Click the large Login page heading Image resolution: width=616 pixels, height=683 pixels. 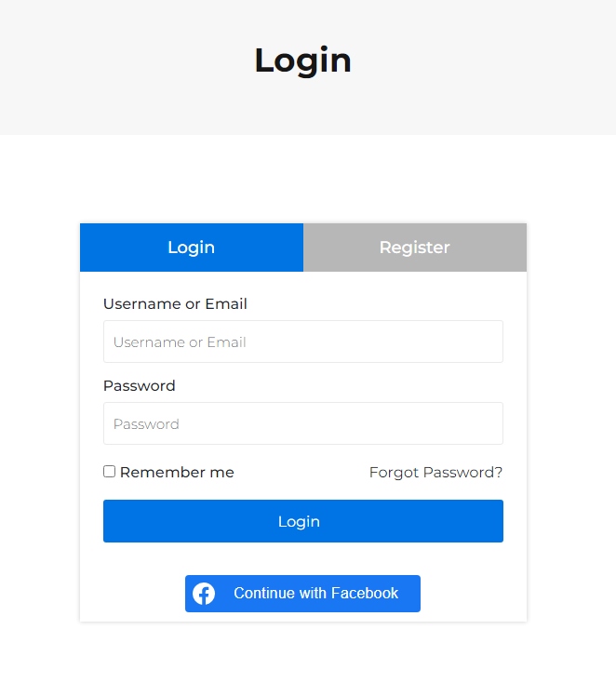[302, 60]
